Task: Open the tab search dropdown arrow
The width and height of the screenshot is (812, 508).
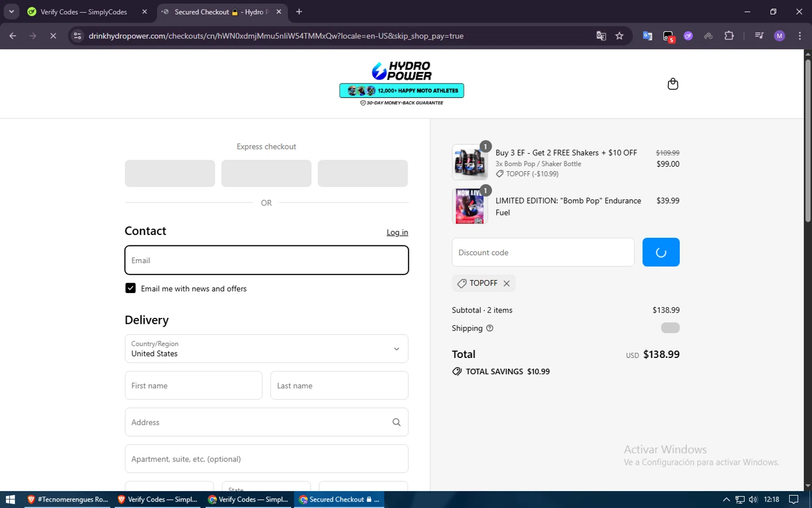Action: [x=11, y=12]
